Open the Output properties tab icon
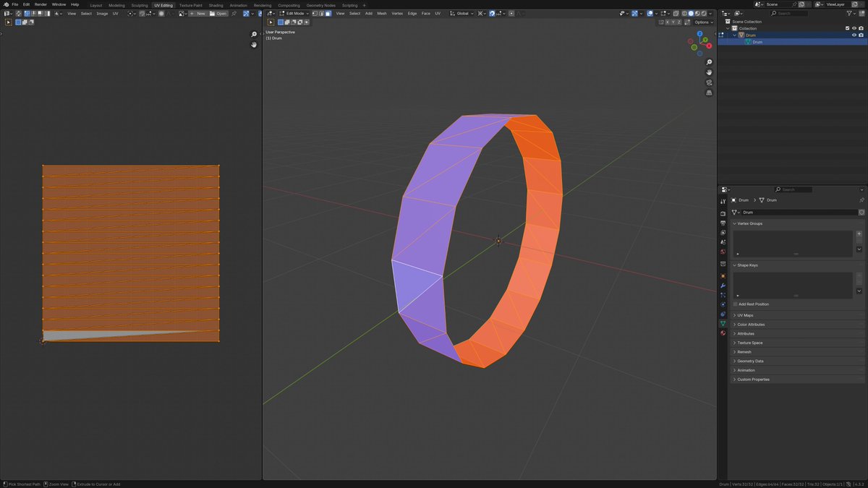Screen dimensions: 868x488 [723, 223]
